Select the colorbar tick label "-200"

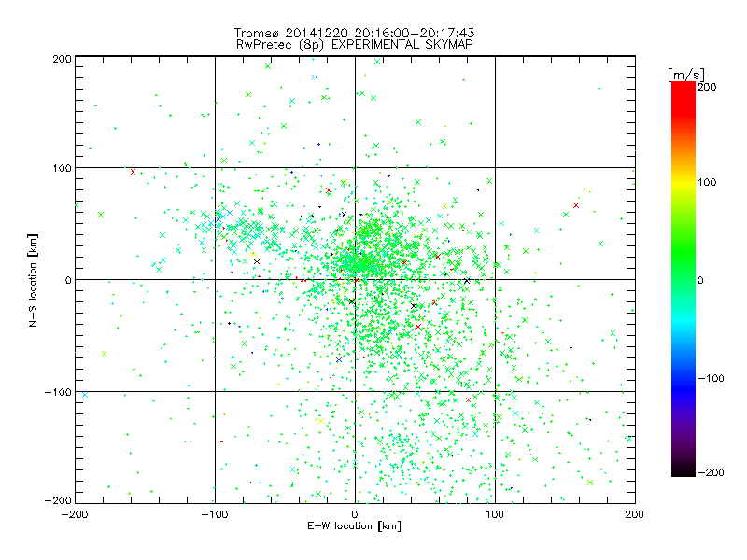point(711,473)
